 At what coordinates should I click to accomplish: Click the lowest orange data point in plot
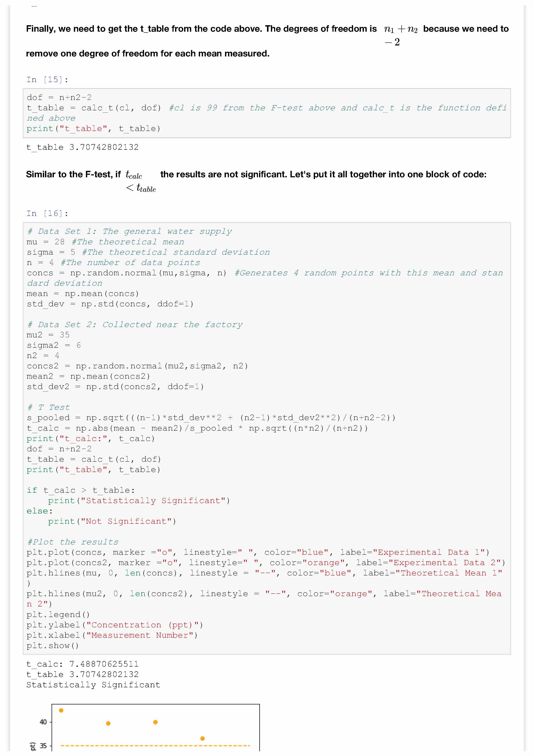202,739
